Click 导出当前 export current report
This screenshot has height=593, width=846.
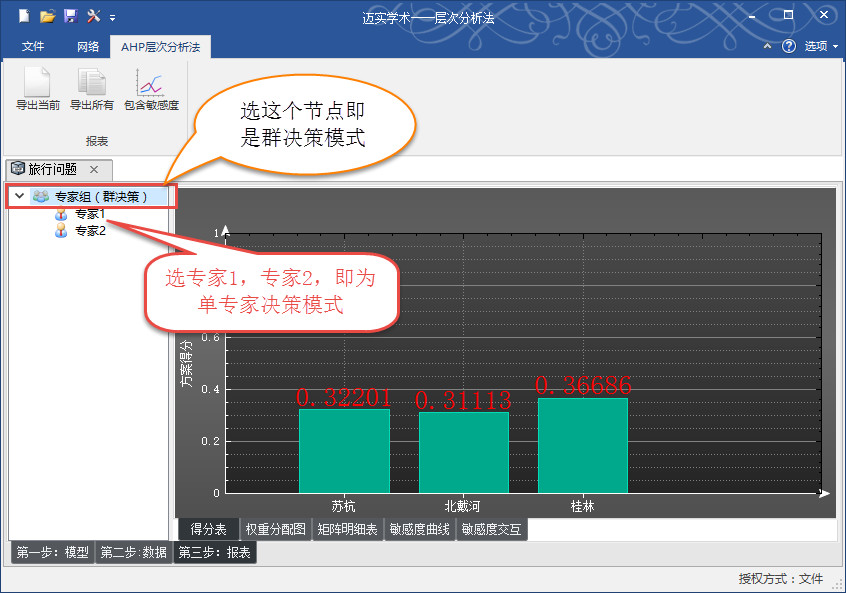(37, 89)
